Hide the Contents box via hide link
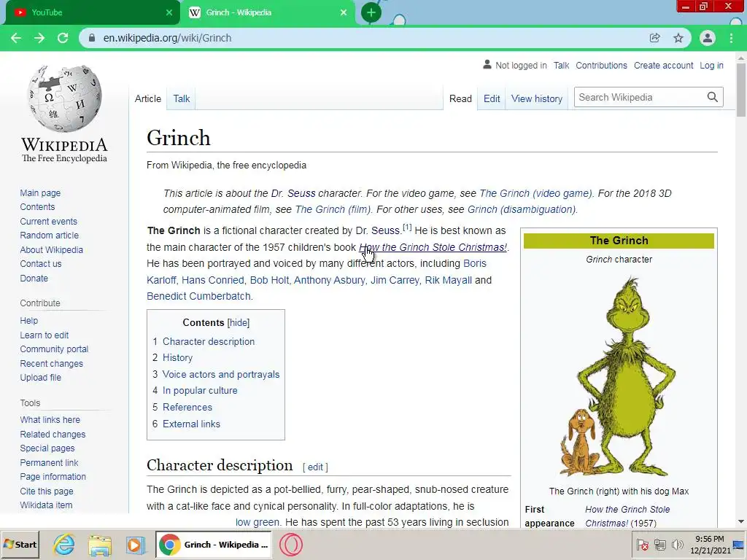Viewport: 747px width, 560px height. [239, 323]
